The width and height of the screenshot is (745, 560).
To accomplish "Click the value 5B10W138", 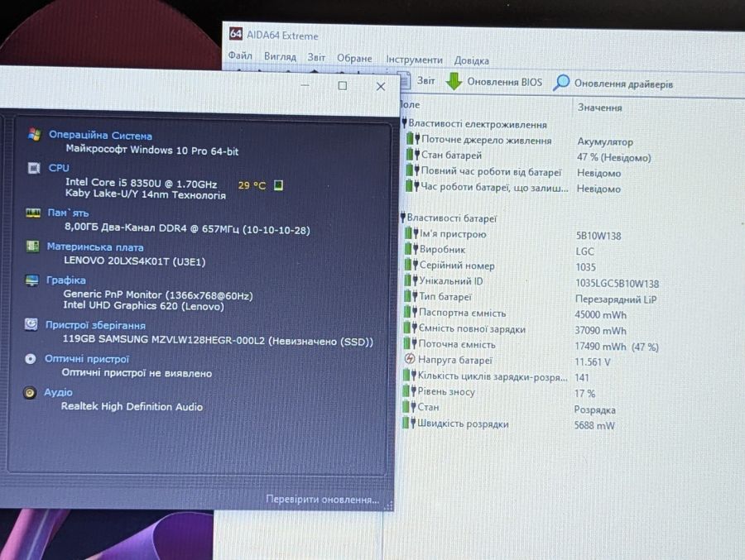I will (598, 236).
